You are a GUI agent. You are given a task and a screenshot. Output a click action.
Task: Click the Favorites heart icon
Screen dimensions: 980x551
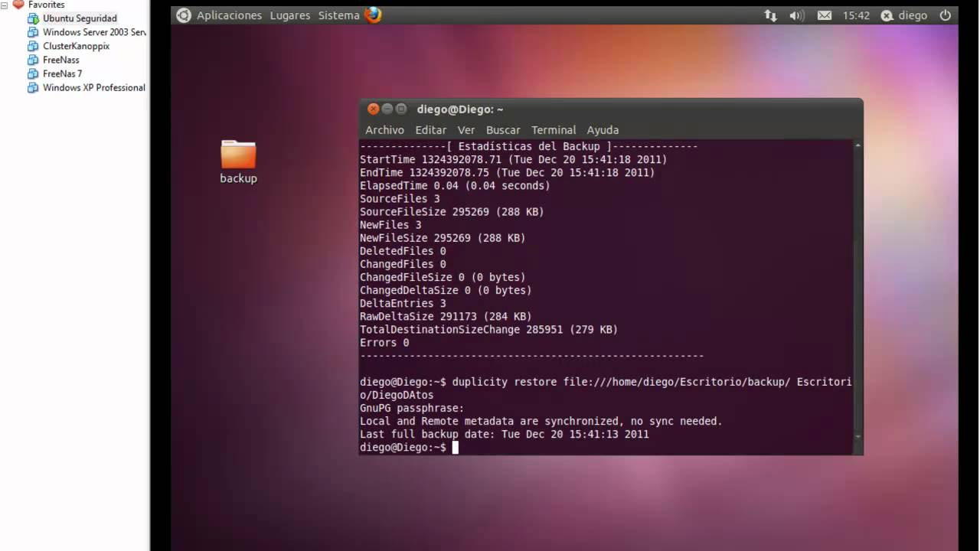[x=18, y=4]
